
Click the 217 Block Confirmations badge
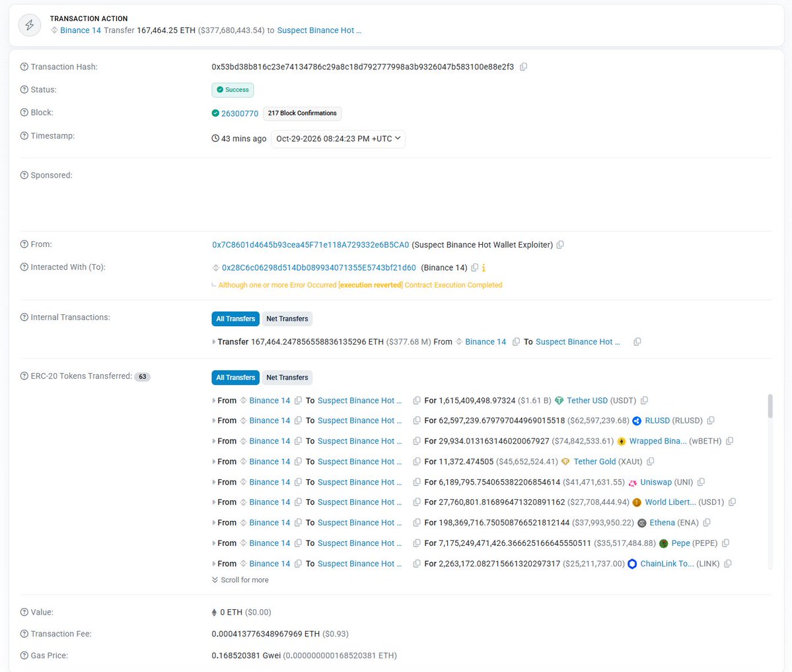pos(302,113)
